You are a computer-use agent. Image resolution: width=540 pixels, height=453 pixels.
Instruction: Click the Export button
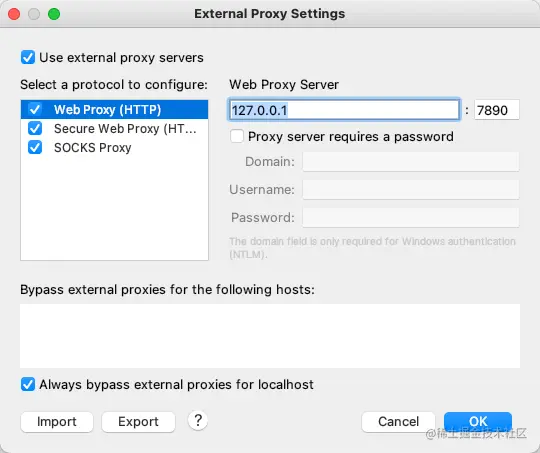(x=138, y=422)
